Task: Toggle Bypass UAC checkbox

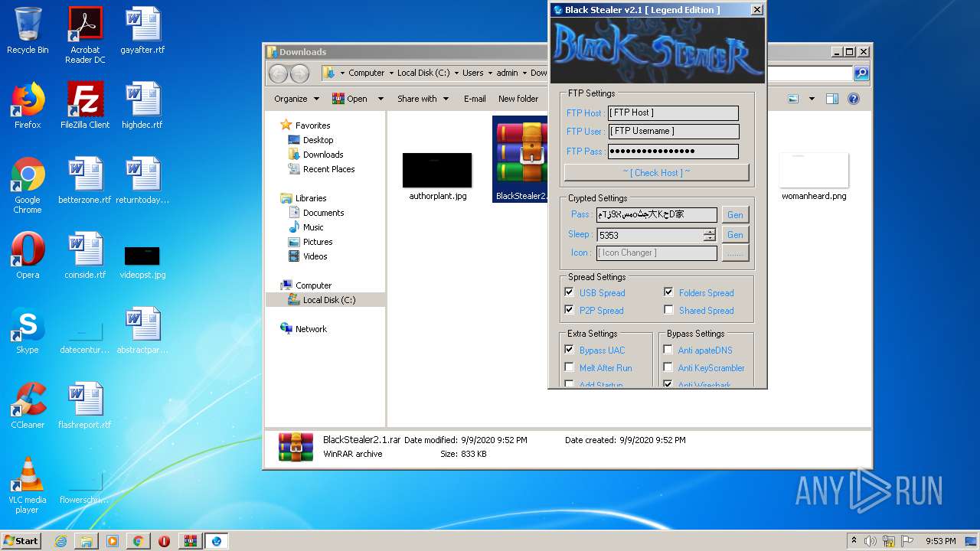Action: click(x=569, y=349)
